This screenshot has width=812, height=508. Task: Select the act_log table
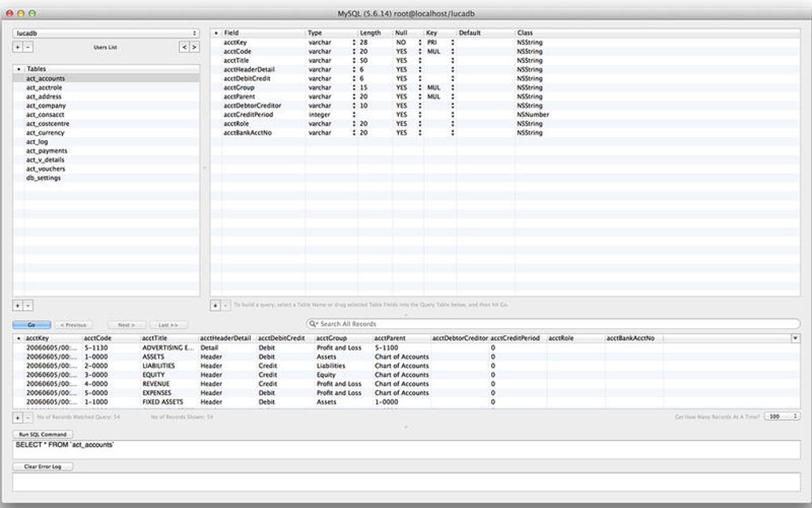[106, 142]
